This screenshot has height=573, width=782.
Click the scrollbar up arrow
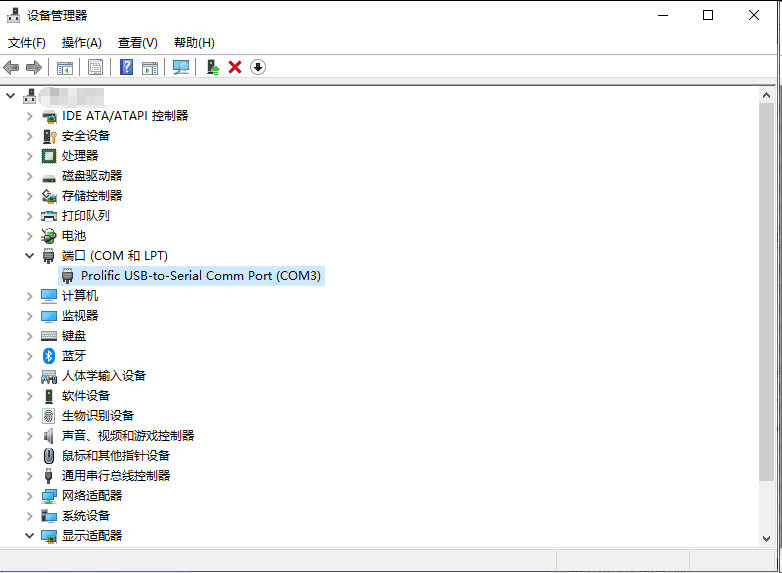click(x=767, y=95)
